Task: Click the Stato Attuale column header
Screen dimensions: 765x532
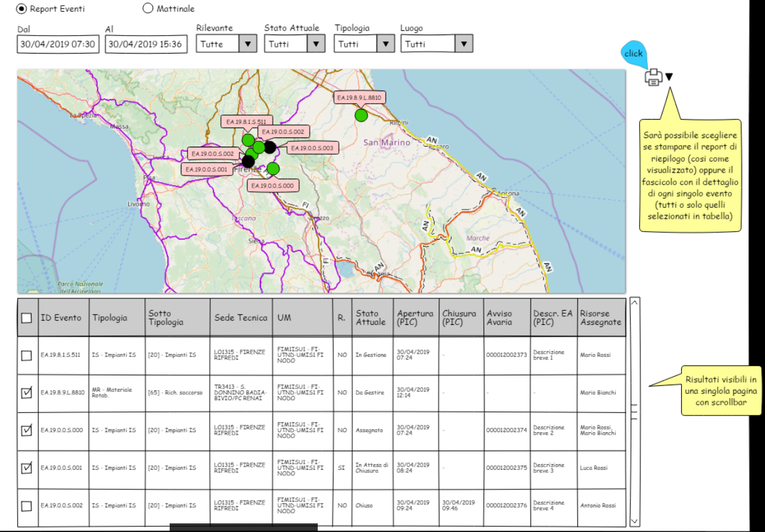Action: pos(371,318)
